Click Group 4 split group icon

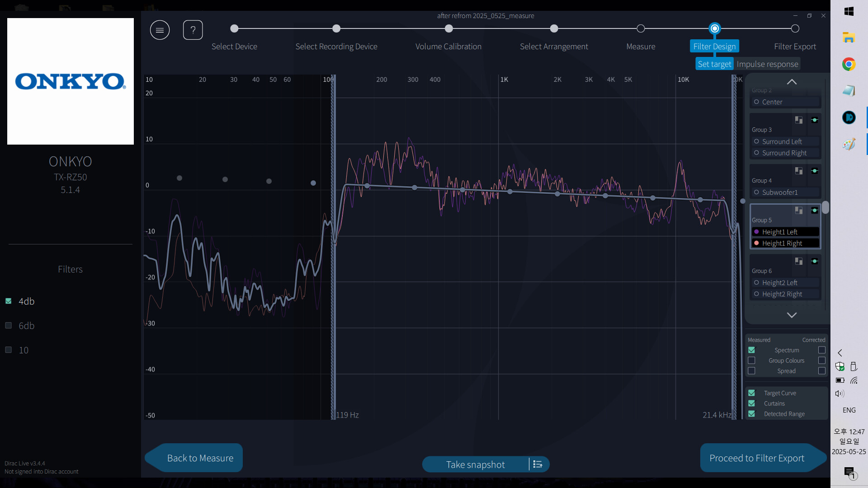[799, 171]
